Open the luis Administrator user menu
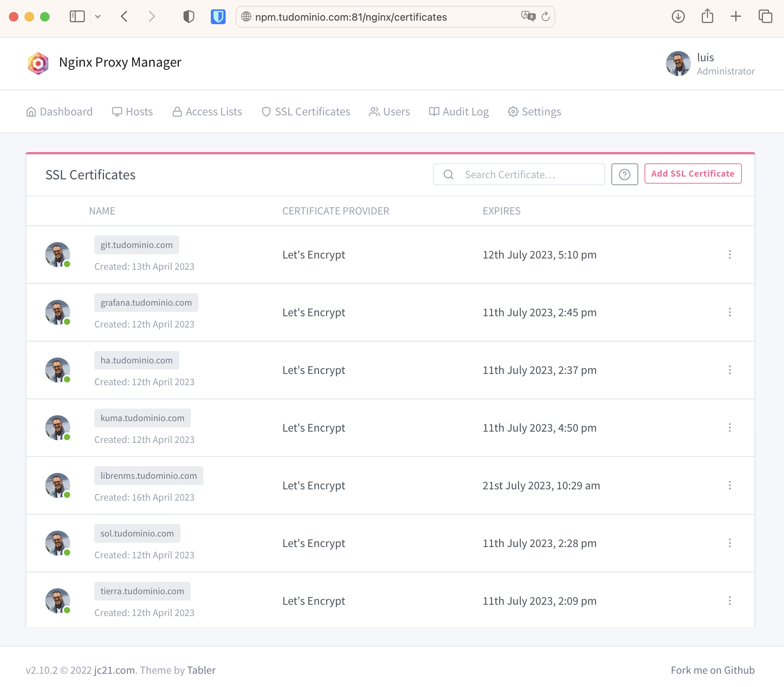Viewport: 784px width, 687px height. point(710,64)
